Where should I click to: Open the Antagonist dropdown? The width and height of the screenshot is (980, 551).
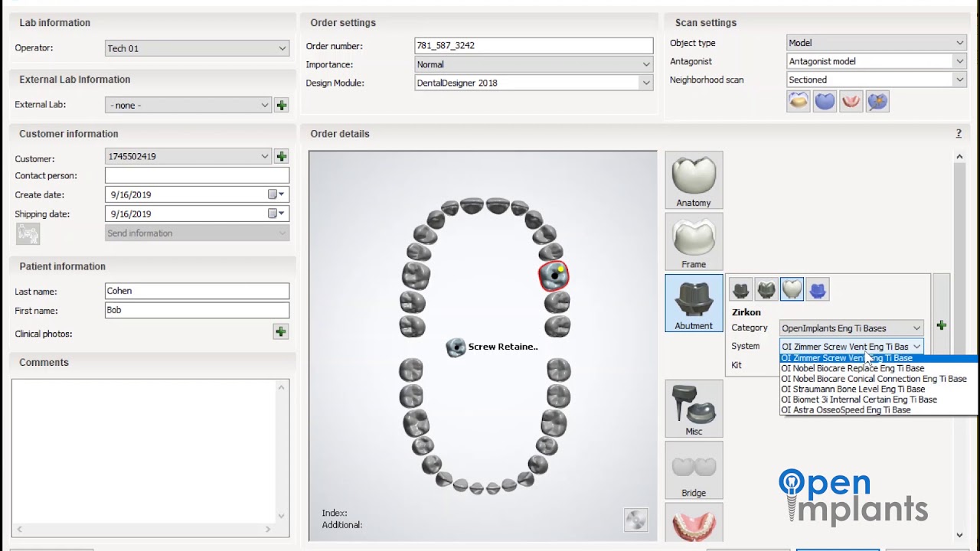point(960,61)
